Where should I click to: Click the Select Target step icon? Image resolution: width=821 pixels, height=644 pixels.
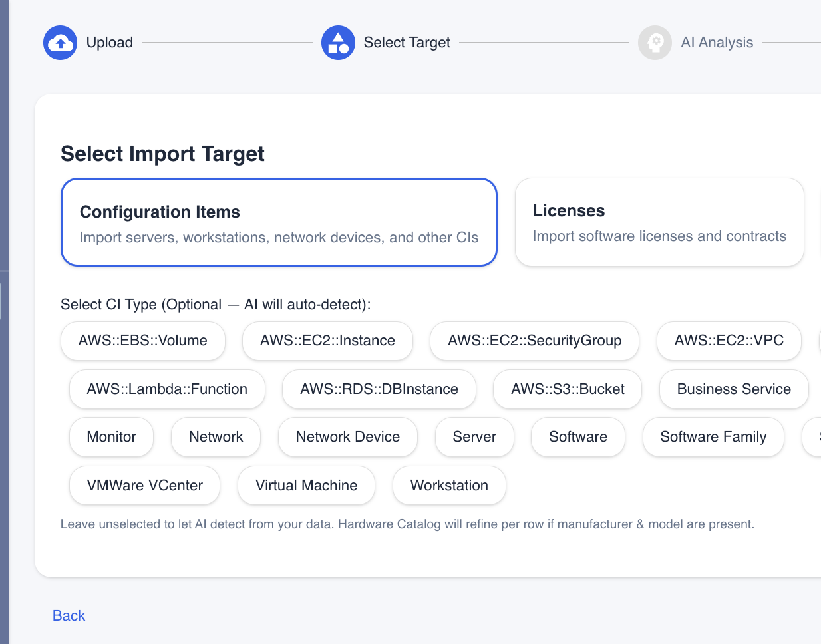(338, 42)
